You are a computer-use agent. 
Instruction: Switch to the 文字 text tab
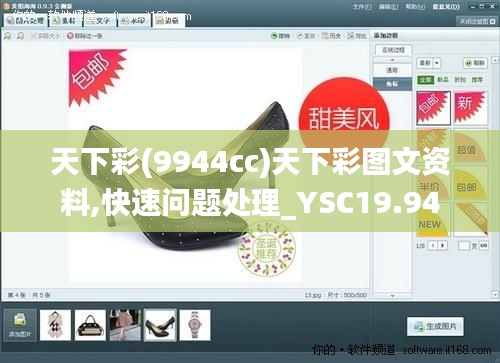(x=99, y=20)
